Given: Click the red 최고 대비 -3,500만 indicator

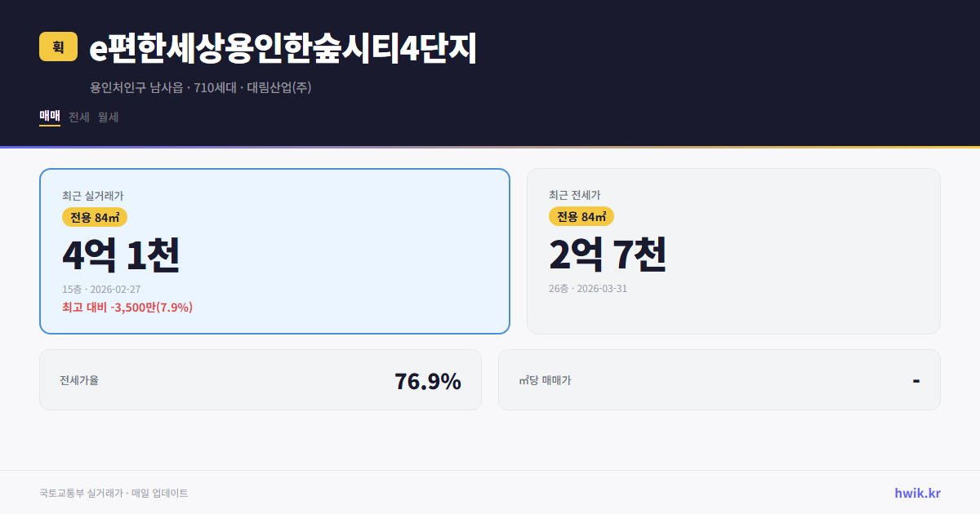Looking at the screenshot, I should (x=126, y=307).
